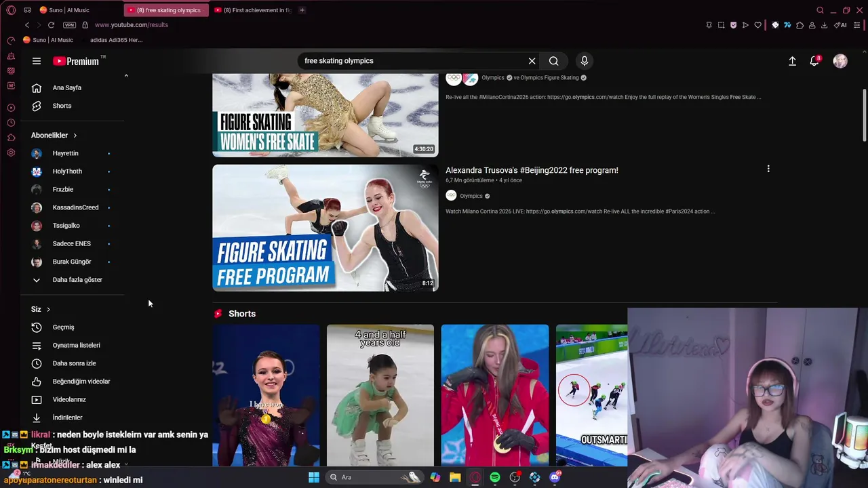Open the Windows Start button
Screen dimensions: 868x488
(x=313, y=477)
